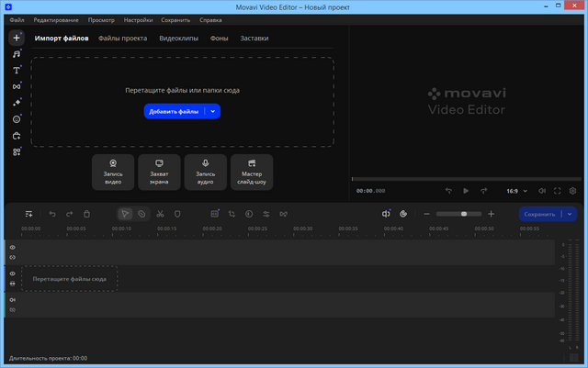Click the trash delete icon on timeline toolbar

(x=86, y=214)
